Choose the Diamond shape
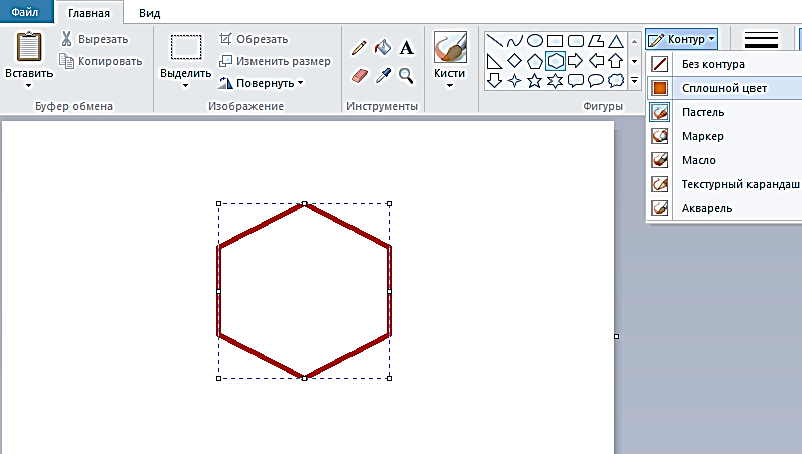 coord(515,61)
